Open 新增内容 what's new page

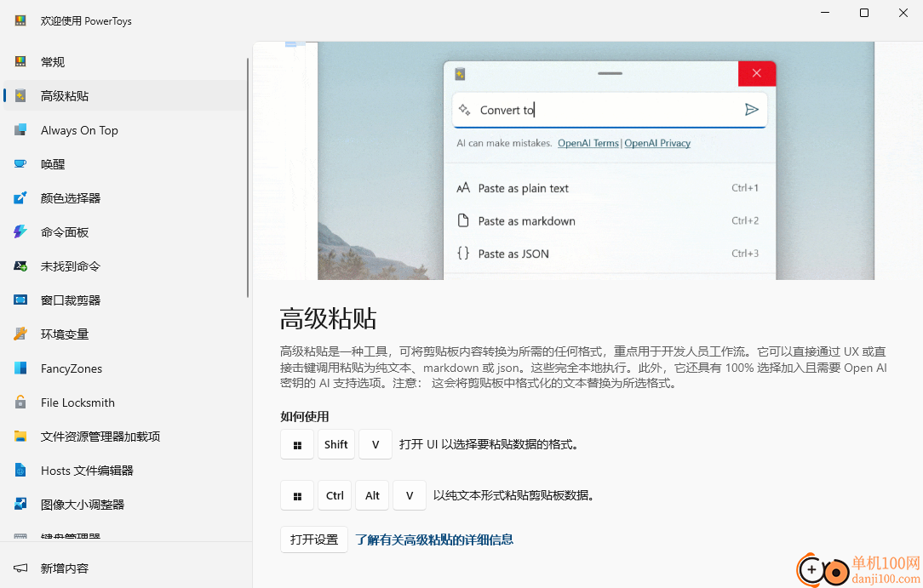pos(125,568)
